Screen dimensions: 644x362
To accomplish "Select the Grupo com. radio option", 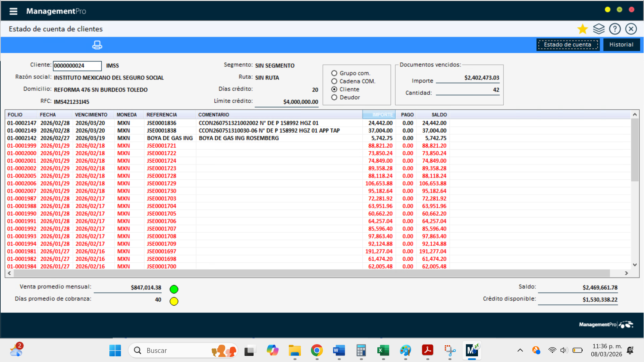I will coord(334,73).
